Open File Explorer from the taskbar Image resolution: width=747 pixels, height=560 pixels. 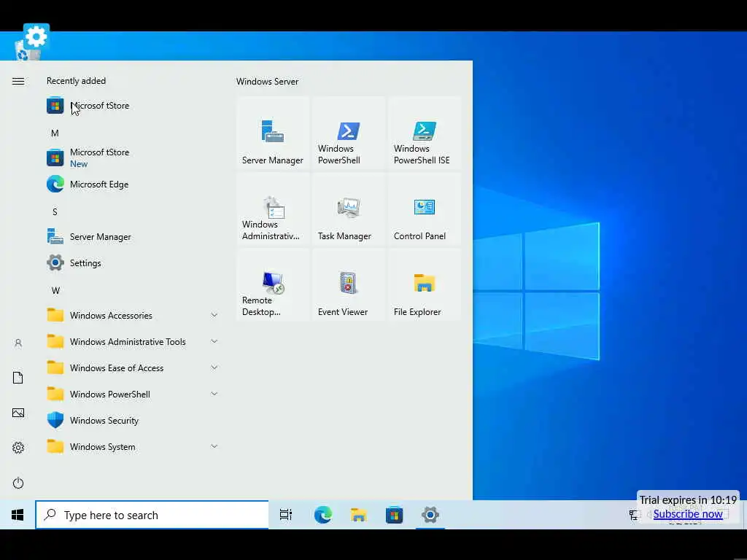(x=358, y=515)
